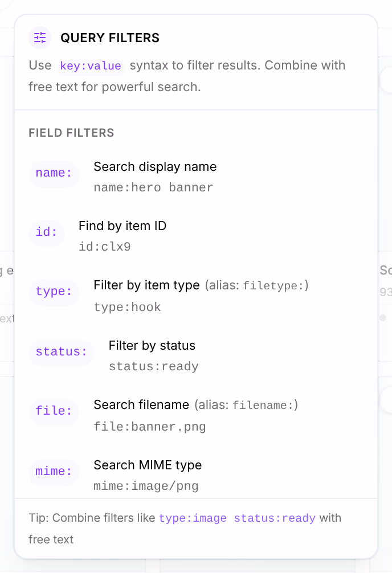Screen dimensions: 392x573
Task: Click the FIELD FILTERS section label
Action: (71, 133)
